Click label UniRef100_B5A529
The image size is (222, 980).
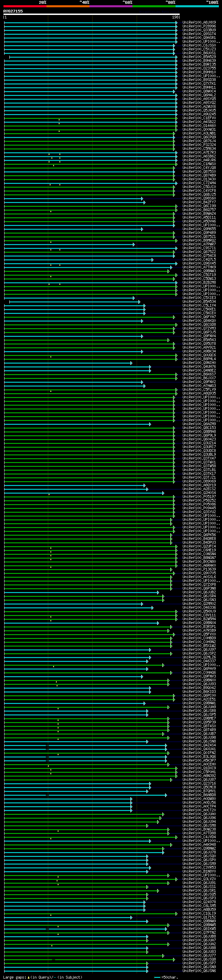point(199,57)
